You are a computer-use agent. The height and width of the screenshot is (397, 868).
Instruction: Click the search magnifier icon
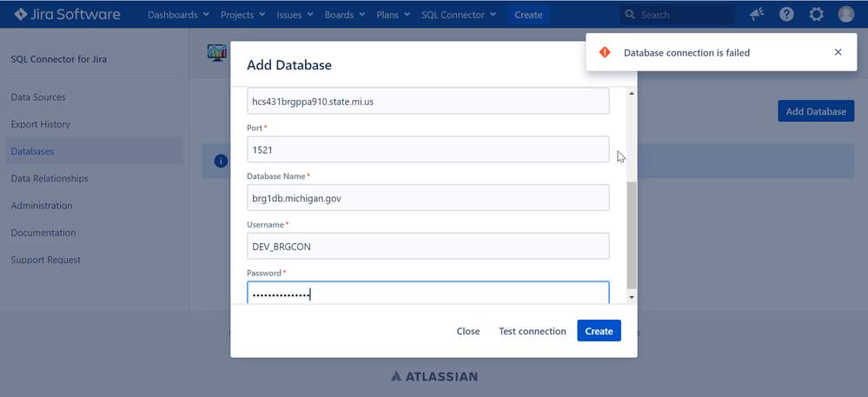(x=630, y=15)
